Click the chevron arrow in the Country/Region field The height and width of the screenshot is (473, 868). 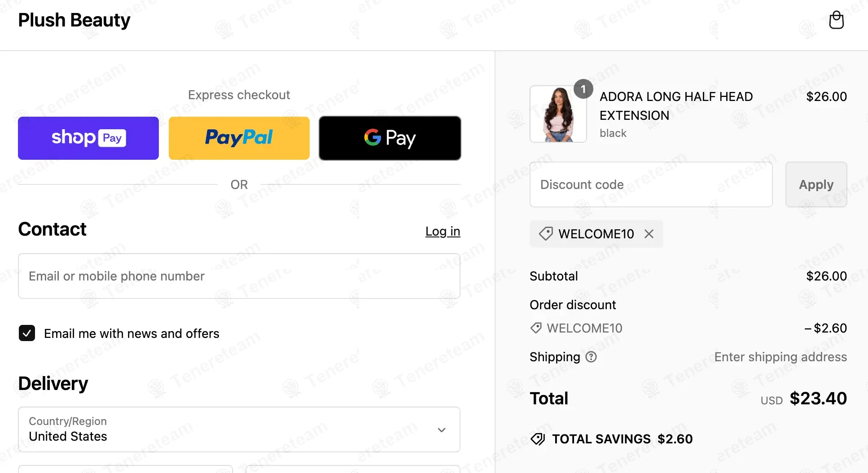click(442, 430)
